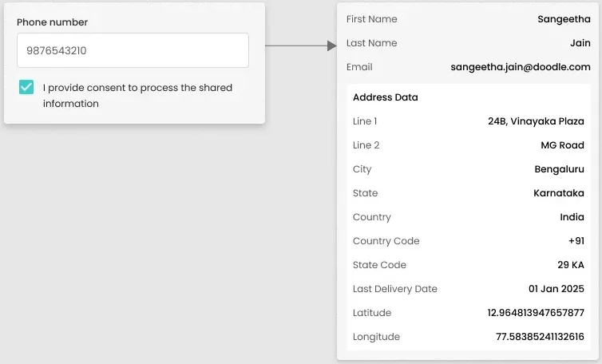The image size is (602, 364).
Task: Select the Latitude value 12.964813947657877
Action: point(536,313)
